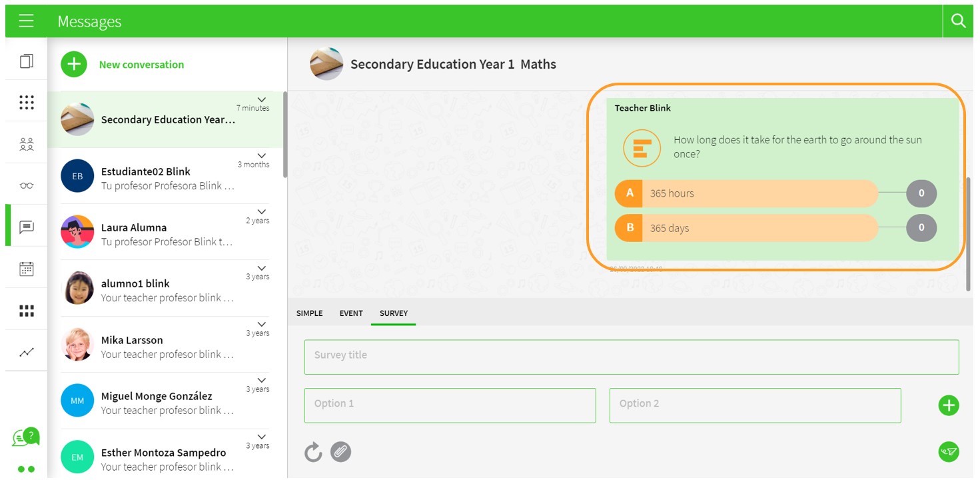The height and width of the screenshot is (480, 980).
Task: Open the help chat bubble icon
Action: (25, 437)
